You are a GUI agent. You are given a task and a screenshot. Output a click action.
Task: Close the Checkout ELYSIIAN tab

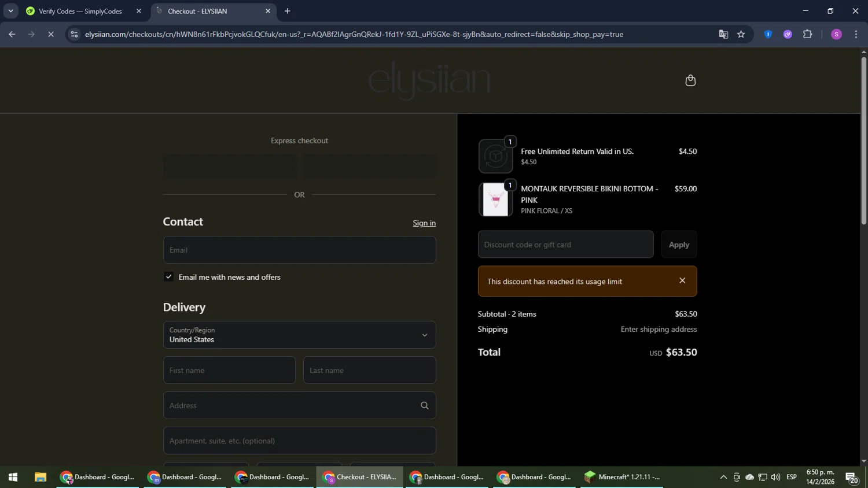(x=268, y=11)
